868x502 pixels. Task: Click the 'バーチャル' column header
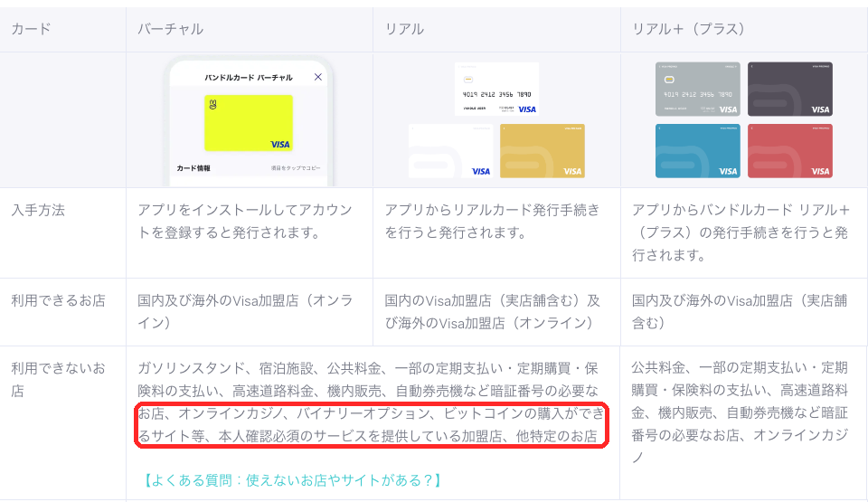tap(171, 29)
